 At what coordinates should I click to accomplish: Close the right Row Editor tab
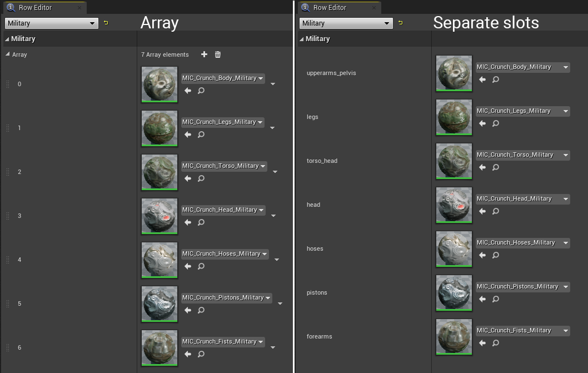click(373, 8)
